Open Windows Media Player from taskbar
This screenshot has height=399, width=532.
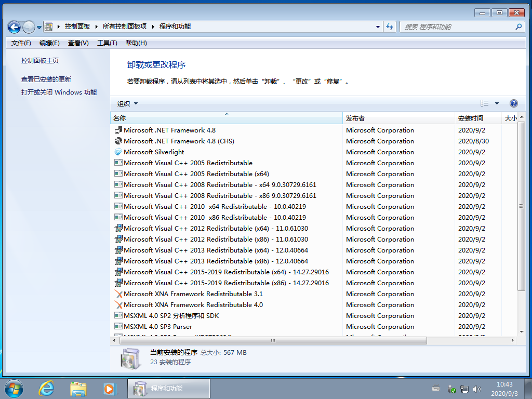pyautogui.click(x=109, y=388)
